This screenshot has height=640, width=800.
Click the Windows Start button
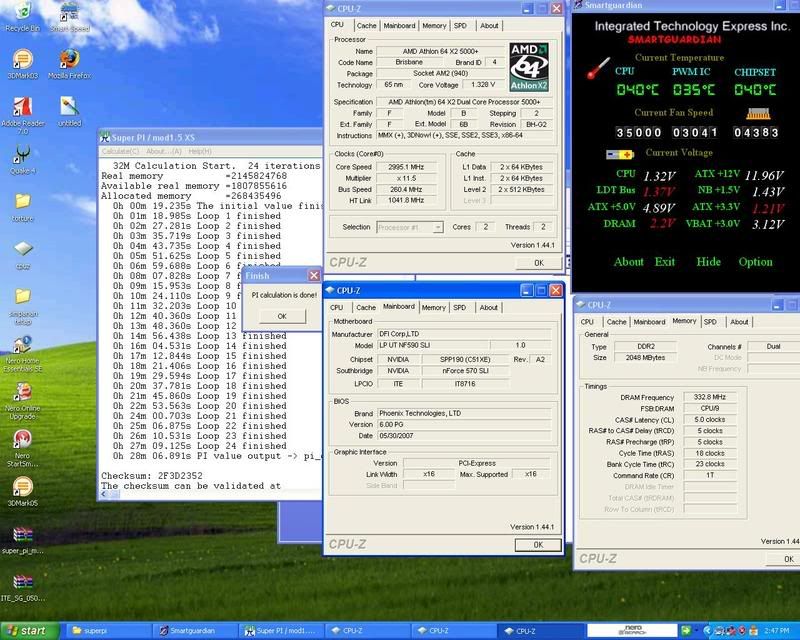[30, 631]
